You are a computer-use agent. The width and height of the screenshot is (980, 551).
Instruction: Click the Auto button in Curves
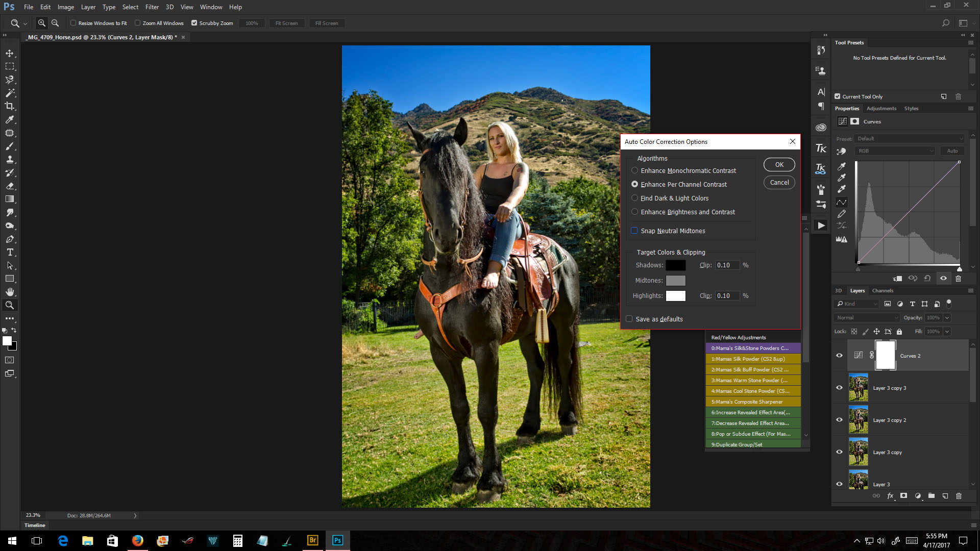pos(952,151)
